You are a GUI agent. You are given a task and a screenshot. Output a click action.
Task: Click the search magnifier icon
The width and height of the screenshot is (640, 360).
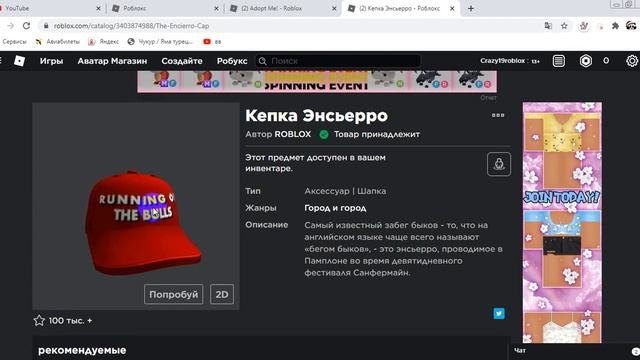click(262, 61)
